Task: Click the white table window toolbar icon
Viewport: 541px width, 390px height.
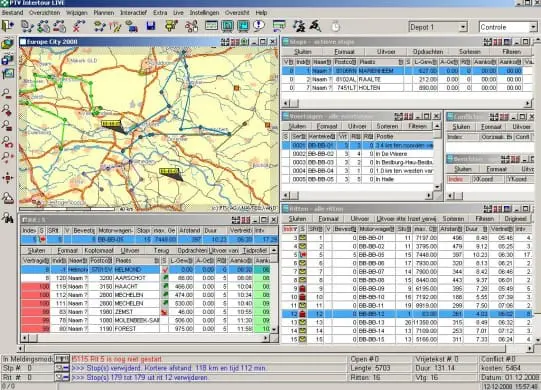Action: point(211,26)
